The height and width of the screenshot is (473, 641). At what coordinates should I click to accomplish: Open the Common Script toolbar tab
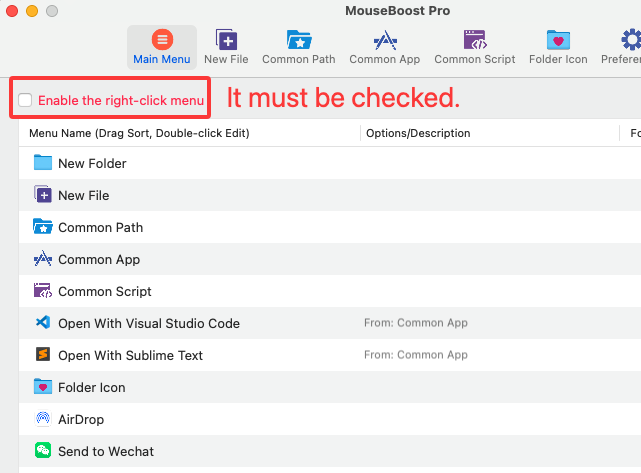point(475,47)
